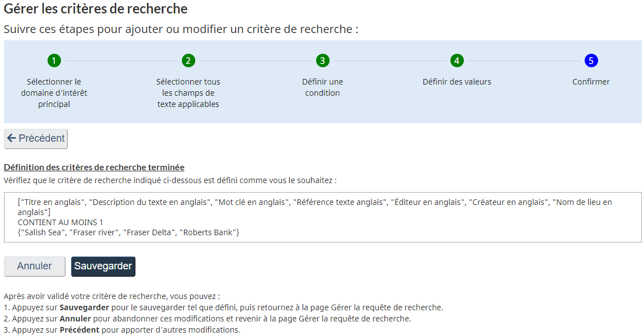Select the green checkmark-style step indicator for step 1
The width and height of the screenshot is (644, 336).
[x=53, y=60]
